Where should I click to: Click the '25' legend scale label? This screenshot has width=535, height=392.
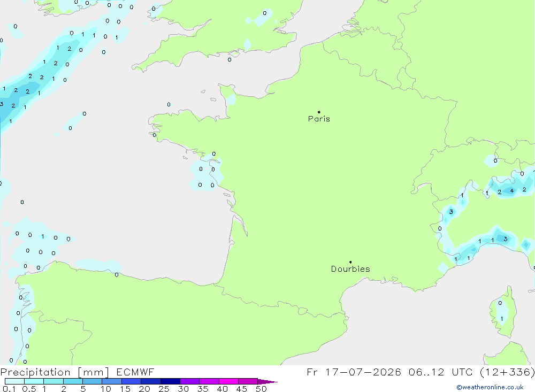164,389
